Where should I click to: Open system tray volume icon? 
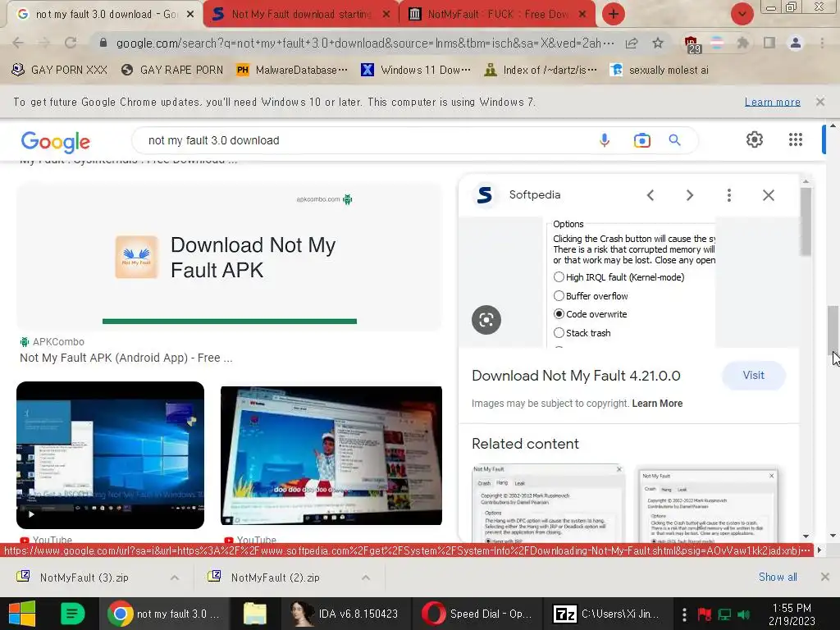click(744, 614)
